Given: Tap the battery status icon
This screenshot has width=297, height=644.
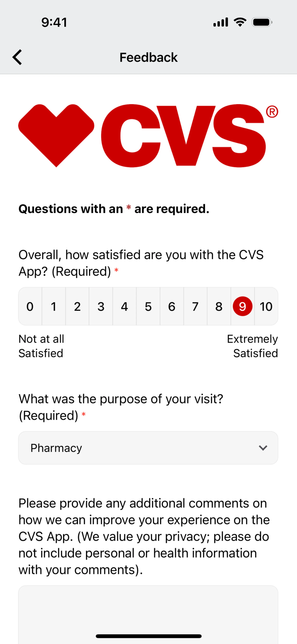Looking at the screenshot, I should [x=262, y=22].
